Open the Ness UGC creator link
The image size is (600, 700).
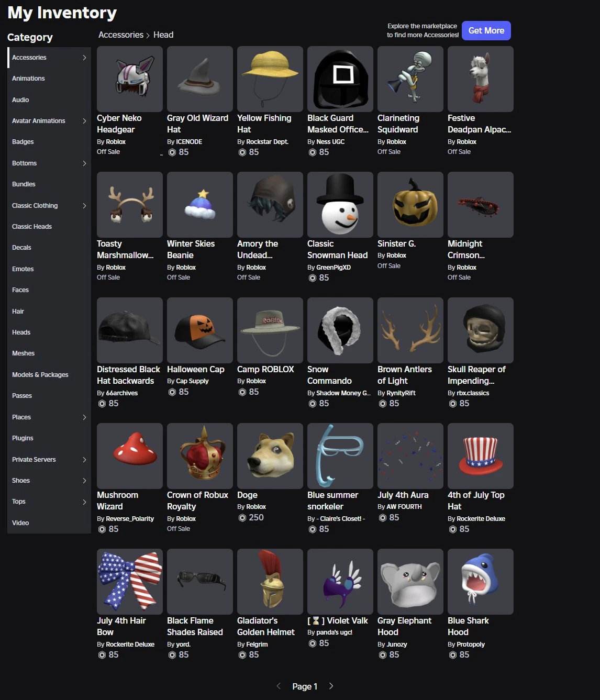330,142
